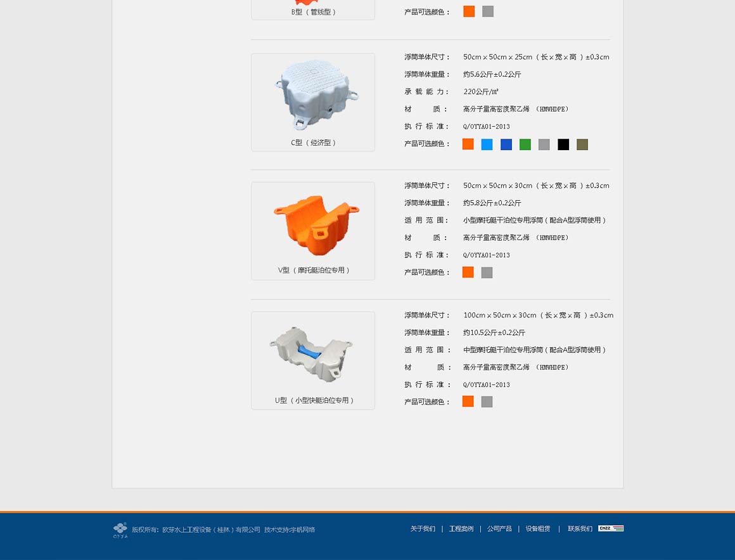Select grey color for U型 product
The width and height of the screenshot is (735, 560).
(487, 402)
